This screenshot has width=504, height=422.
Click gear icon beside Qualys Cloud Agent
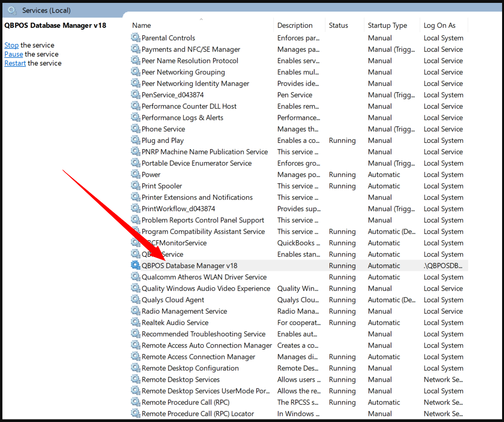[136, 300]
